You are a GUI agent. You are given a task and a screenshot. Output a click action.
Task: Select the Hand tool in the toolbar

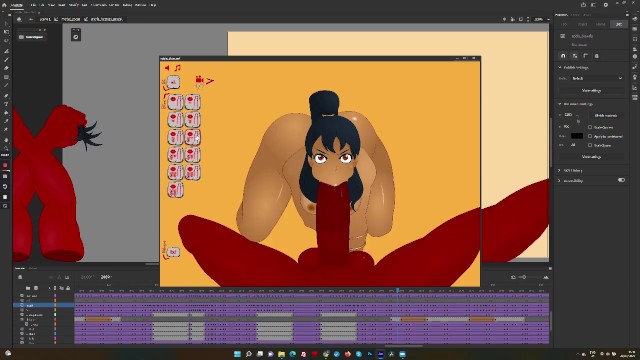pos(6,140)
